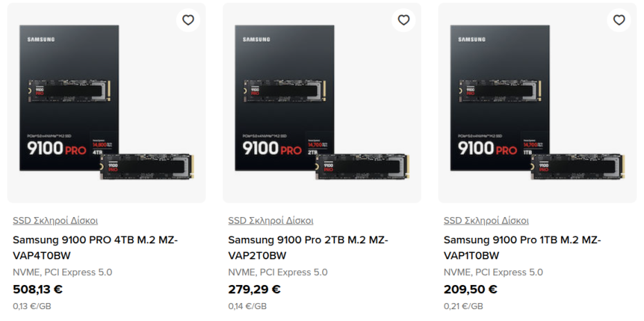The width and height of the screenshot is (644, 321).
Task: Click the 508,13 € price
Action: pyautogui.click(x=38, y=290)
